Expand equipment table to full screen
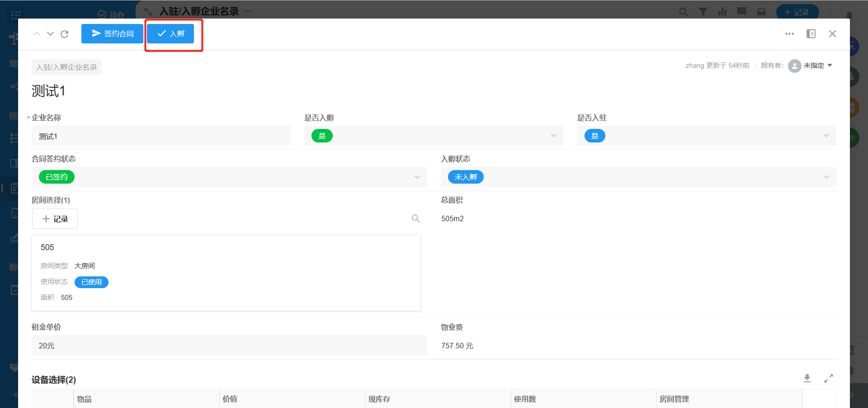The image size is (868, 408). click(x=828, y=379)
